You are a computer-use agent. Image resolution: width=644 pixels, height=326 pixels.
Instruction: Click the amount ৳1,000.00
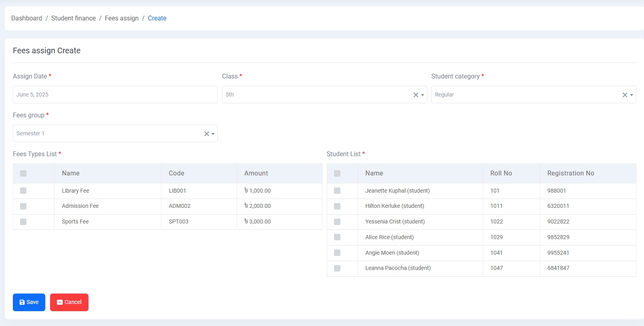(x=258, y=191)
